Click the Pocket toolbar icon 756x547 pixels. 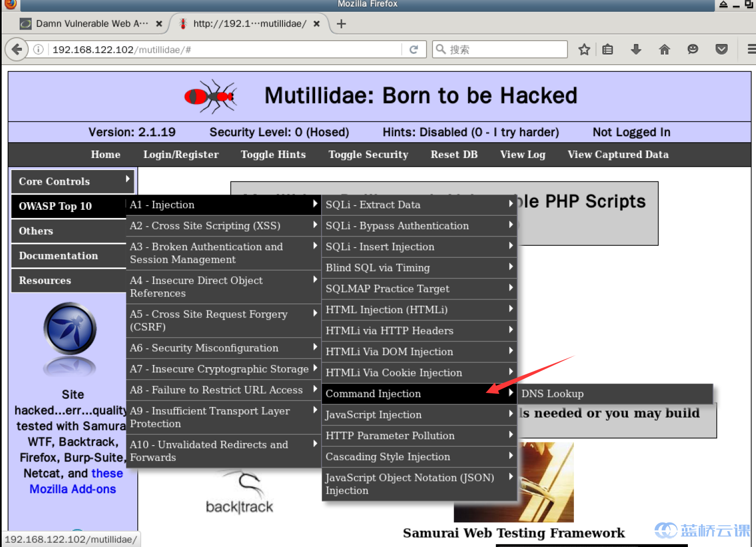(722, 50)
